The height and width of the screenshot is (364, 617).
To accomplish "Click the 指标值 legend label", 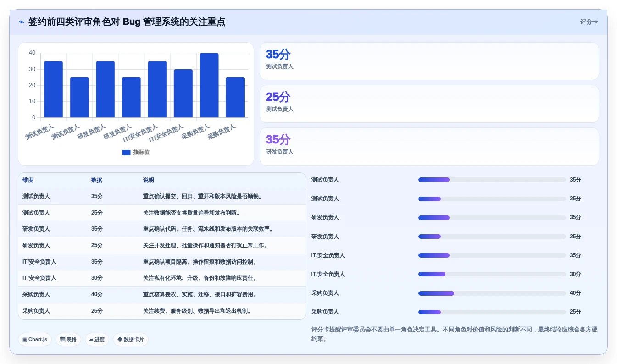I will pyautogui.click(x=141, y=153).
